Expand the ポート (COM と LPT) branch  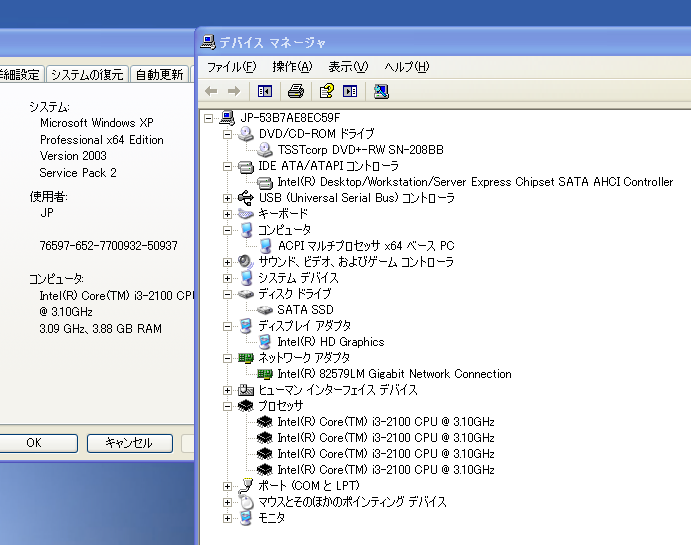pyautogui.click(x=227, y=486)
